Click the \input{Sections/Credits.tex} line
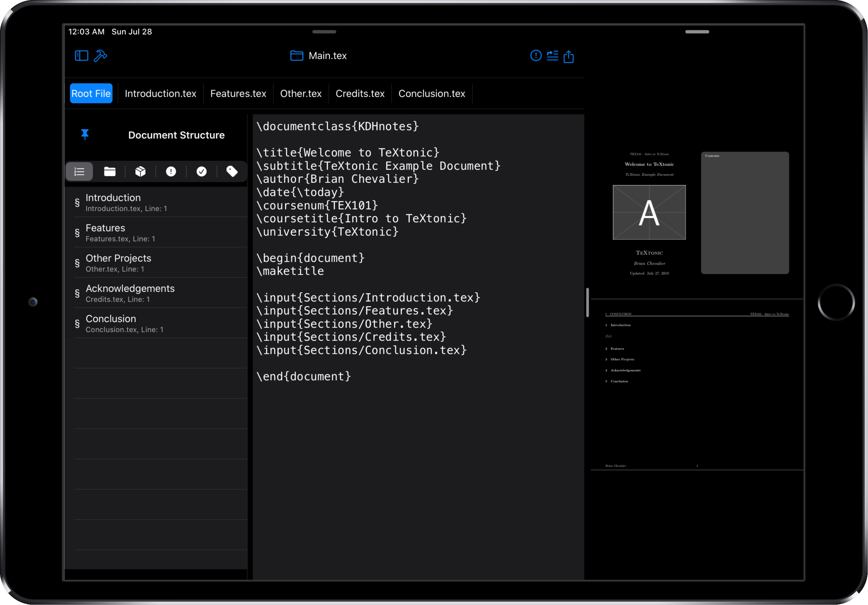The height and width of the screenshot is (605, 868). pos(351,337)
